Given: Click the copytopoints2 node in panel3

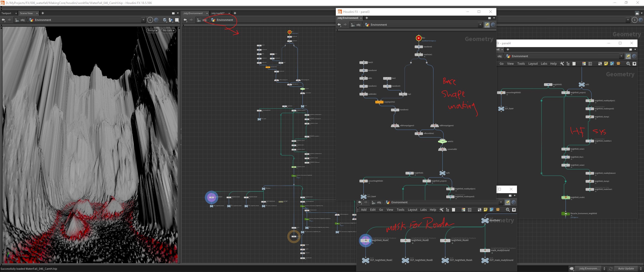Looking at the screenshot, I should coord(379,102).
